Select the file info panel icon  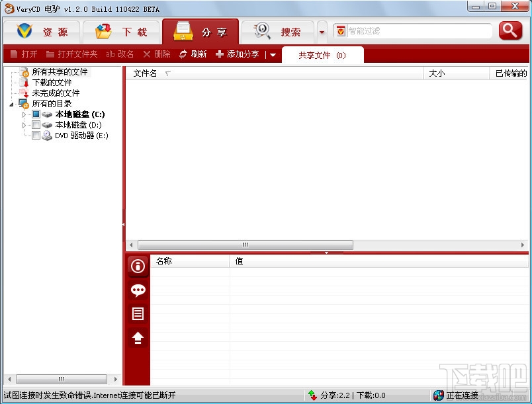click(x=137, y=266)
